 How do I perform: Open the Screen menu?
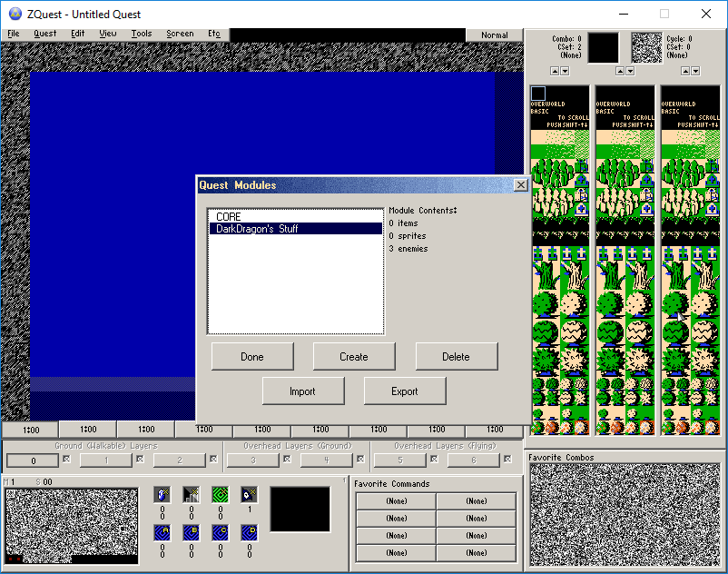(180, 34)
